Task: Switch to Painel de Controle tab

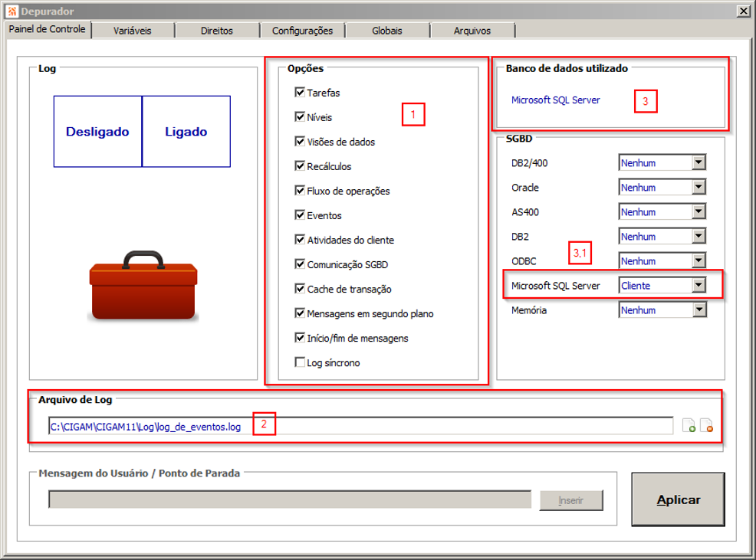Action: pyautogui.click(x=48, y=29)
